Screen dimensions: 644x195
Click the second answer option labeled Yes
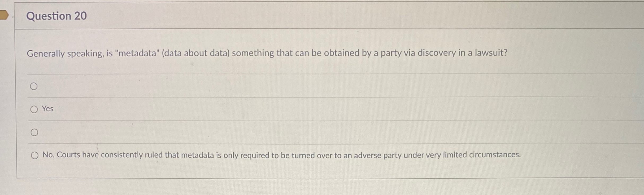48,108
